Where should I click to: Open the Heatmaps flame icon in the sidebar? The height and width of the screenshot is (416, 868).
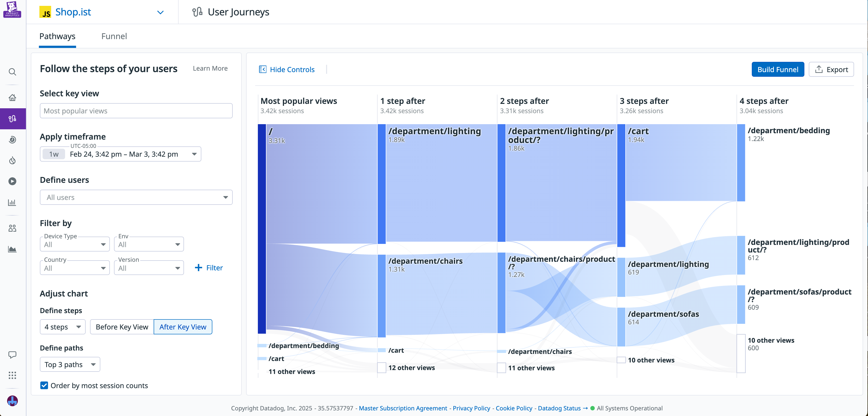[12, 161]
